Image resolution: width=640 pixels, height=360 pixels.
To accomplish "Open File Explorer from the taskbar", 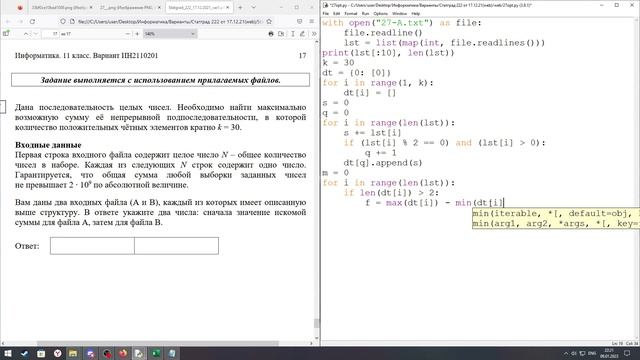I will click(73, 353).
